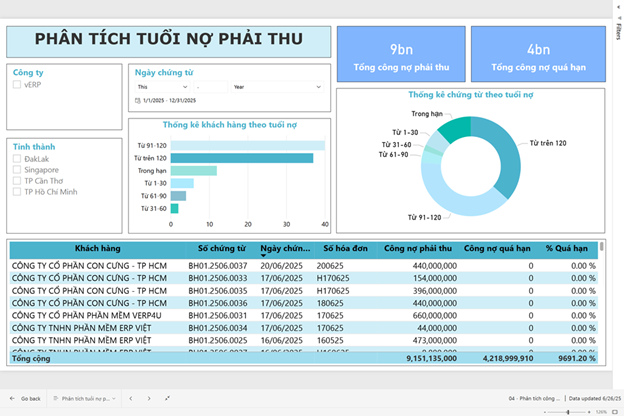The height and width of the screenshot is (416, 639).
Task: Click the calendar icon beside date range
Action: point(138,101)
